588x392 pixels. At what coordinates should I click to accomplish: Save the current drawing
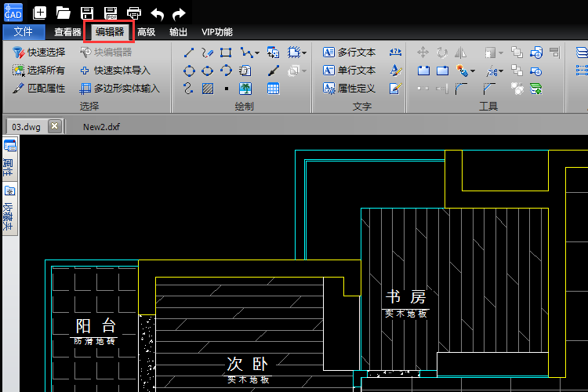click(87, 13)
